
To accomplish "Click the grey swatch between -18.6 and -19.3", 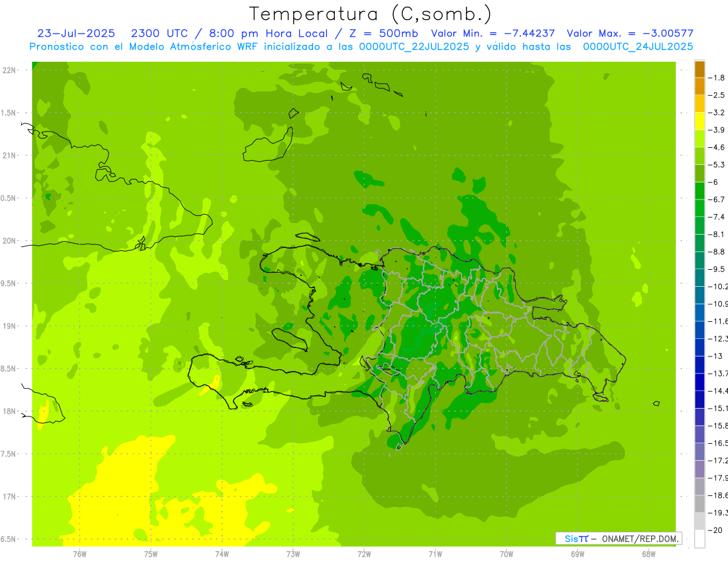I will coord(699,504).
